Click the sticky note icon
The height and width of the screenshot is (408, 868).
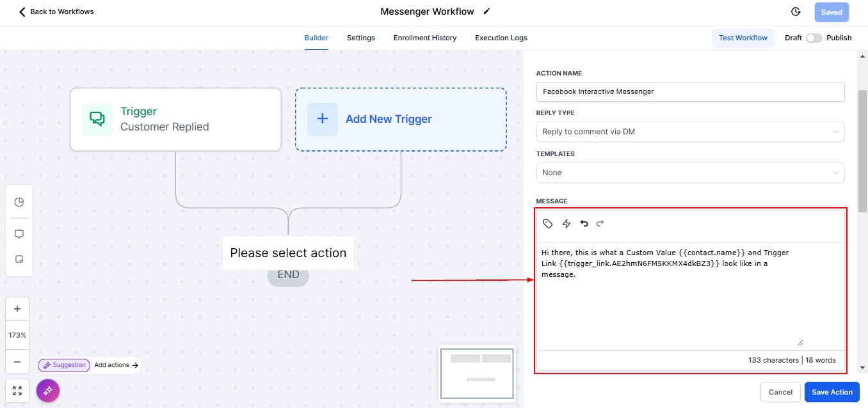pos(19,259)
